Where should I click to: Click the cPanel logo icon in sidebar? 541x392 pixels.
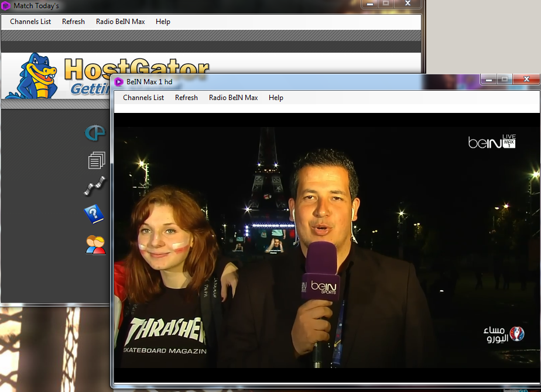click(95, 133)
